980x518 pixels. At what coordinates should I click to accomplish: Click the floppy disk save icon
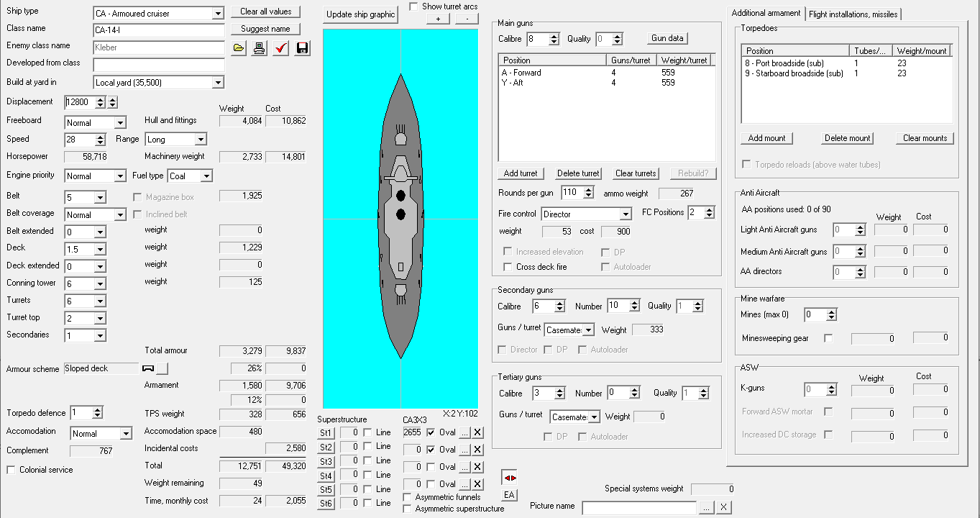(302, 48)
